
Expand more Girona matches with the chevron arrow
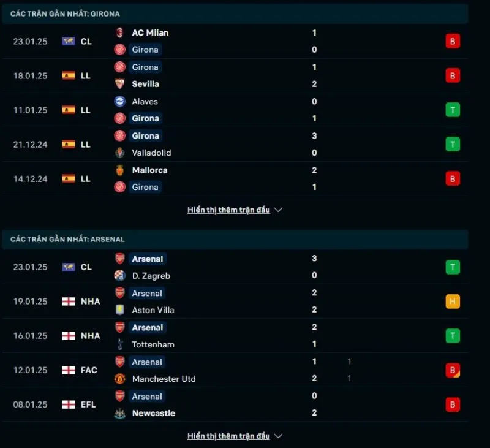[279, 210]
